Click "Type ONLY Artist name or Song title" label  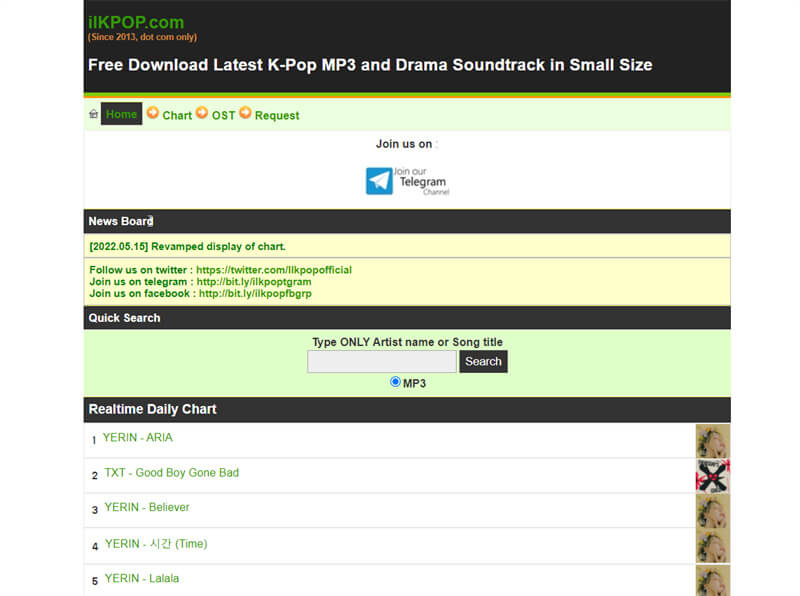click(x=407, y=342)
